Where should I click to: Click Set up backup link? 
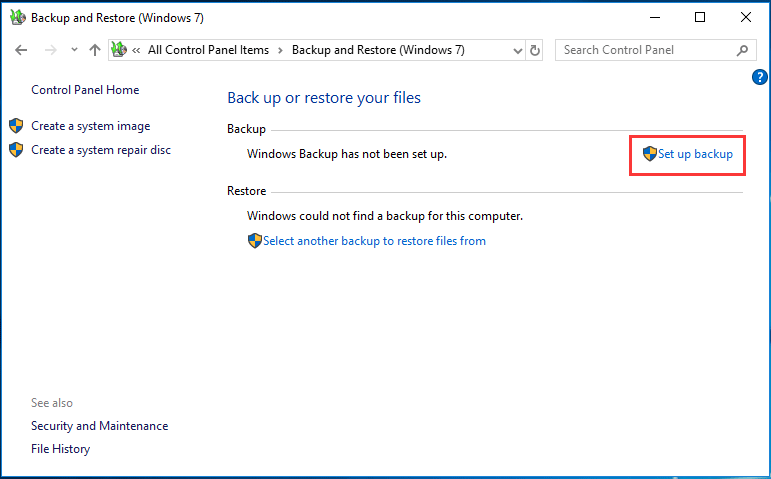pyautogui.click(x=694, y=154)
